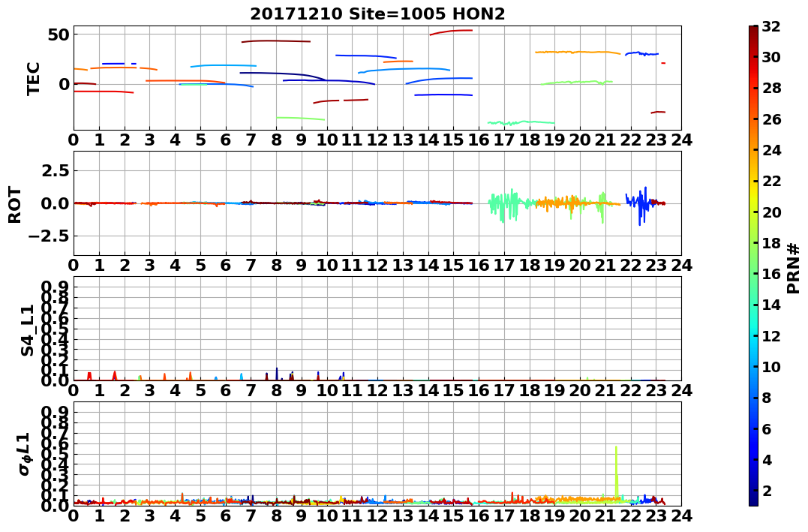The width and height of the screenshot is (808, 532).
Task: Click the plot title "20171210 Site=1005 HON2"
Action: [377, 14]
